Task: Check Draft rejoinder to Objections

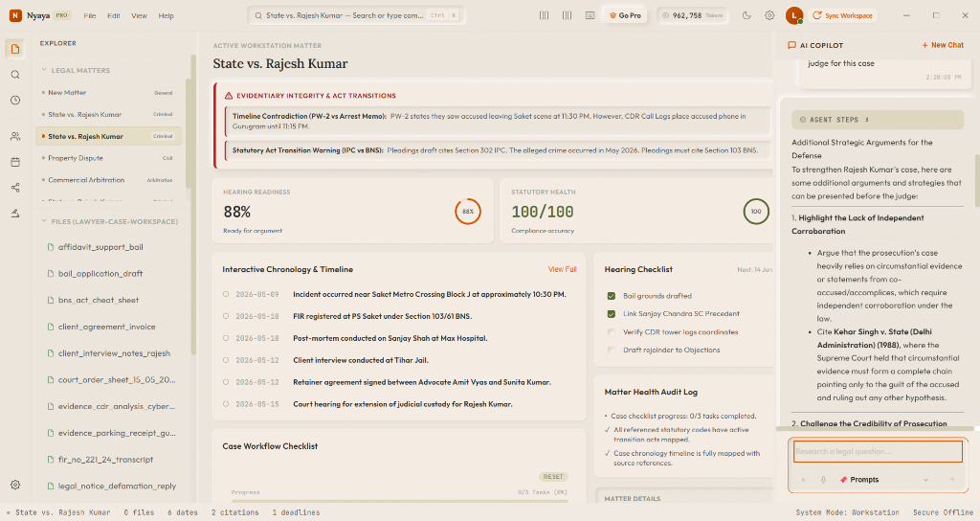Action: coord(612,351)
